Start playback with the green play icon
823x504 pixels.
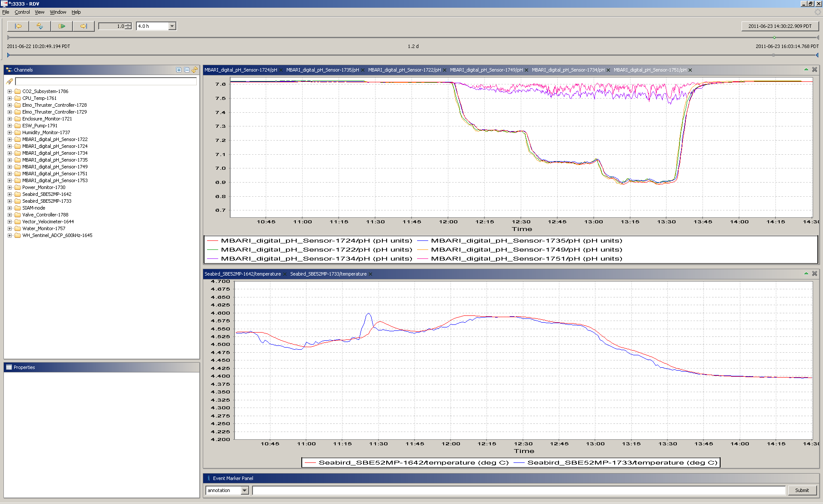(62, 26)
